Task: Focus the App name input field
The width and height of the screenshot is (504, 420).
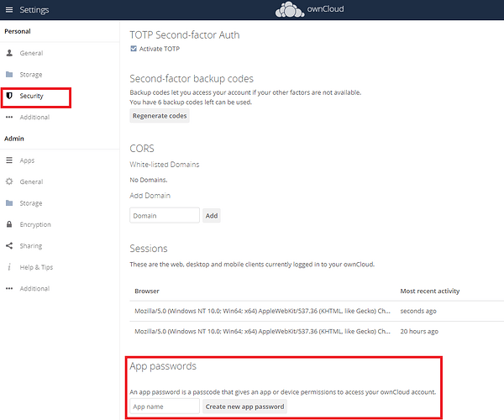Action: point(165,407)
